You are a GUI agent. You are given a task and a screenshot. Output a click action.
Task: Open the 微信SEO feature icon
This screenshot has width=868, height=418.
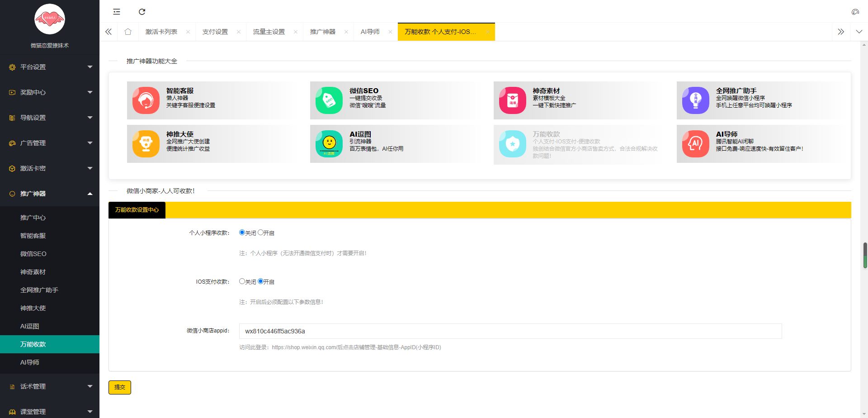coord(329,100)
